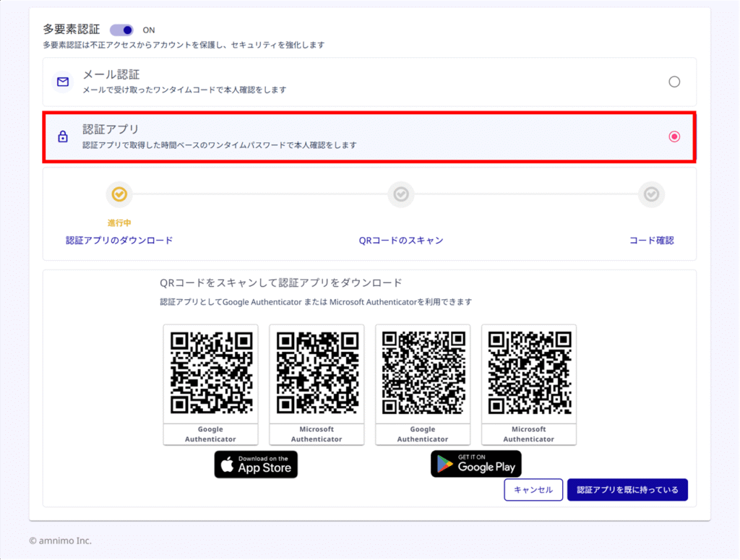
Task: Toggle the 多要素認証 switch off
Action: [x=121, y=30]
